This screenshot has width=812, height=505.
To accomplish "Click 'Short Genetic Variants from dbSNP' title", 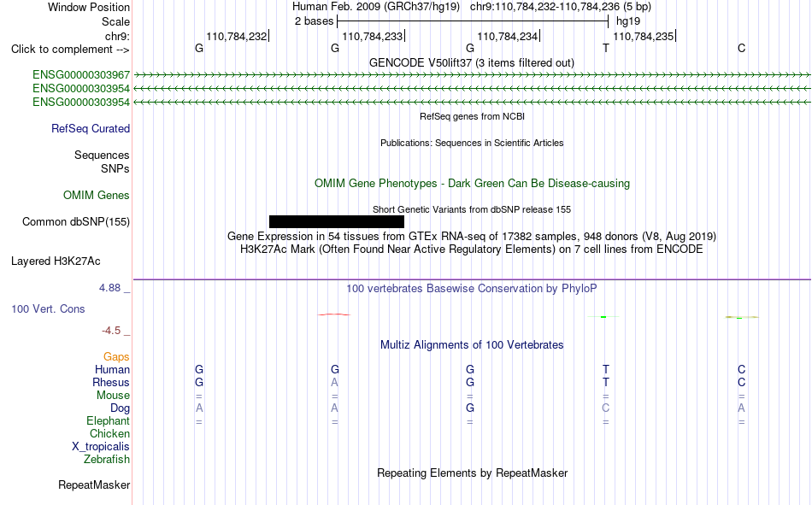I will click(x=472, y=209).
